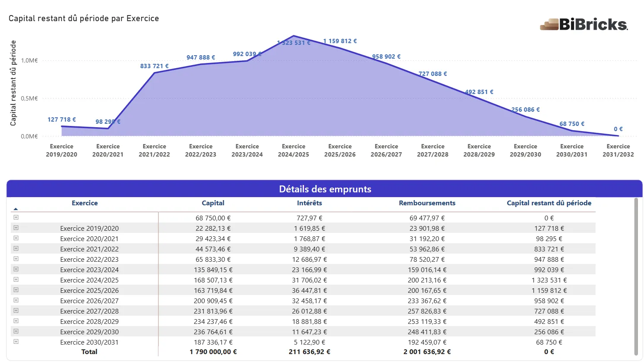Click the '168 507,13 €' capital cell
The image size is (644, 364).
[x=213, y=280]
